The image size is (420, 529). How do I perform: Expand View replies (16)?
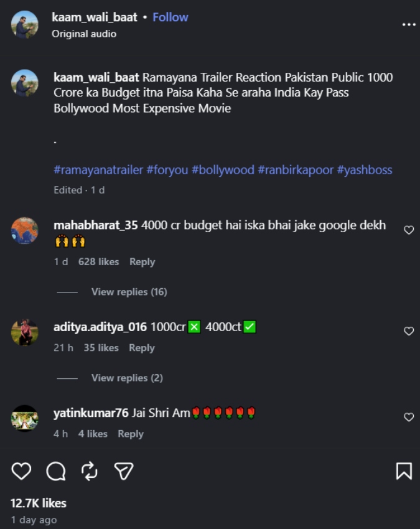pyautogui.click(x=129, y=292)
